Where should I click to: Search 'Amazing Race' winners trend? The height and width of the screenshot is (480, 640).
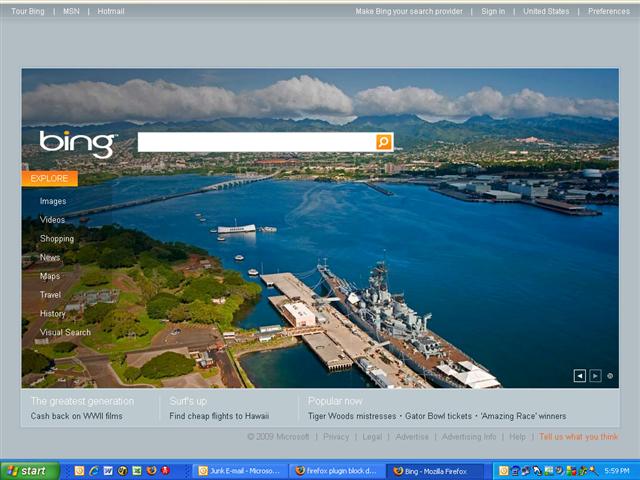[x=523, y=416]
